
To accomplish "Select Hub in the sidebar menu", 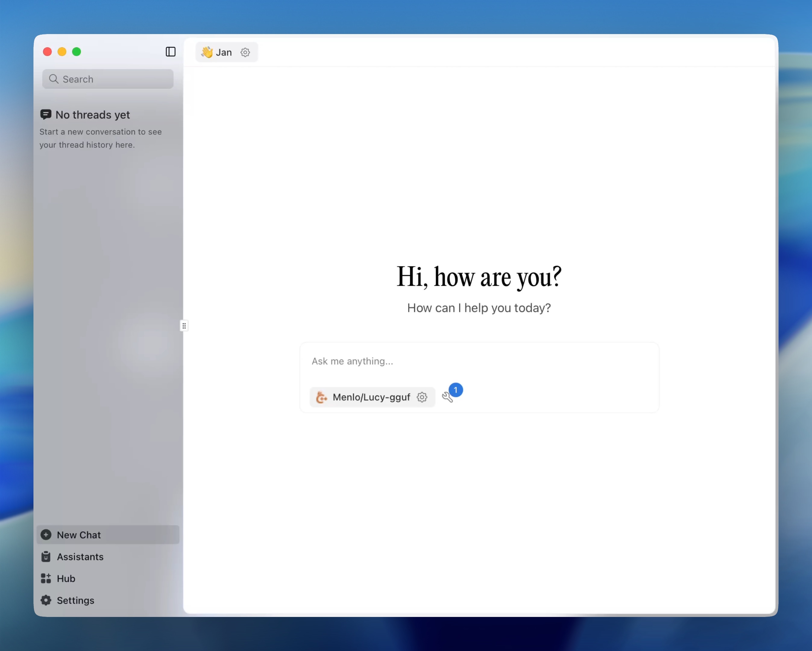I will [65, 579].
